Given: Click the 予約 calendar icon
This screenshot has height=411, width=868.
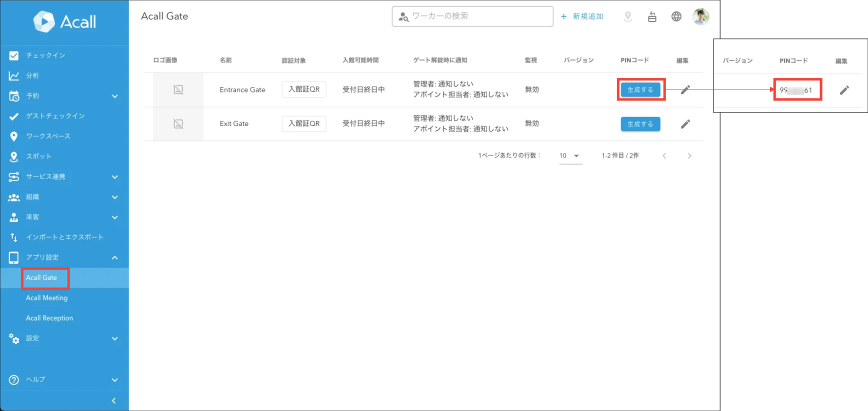Looking at the screenshot, I should [14, 96].
